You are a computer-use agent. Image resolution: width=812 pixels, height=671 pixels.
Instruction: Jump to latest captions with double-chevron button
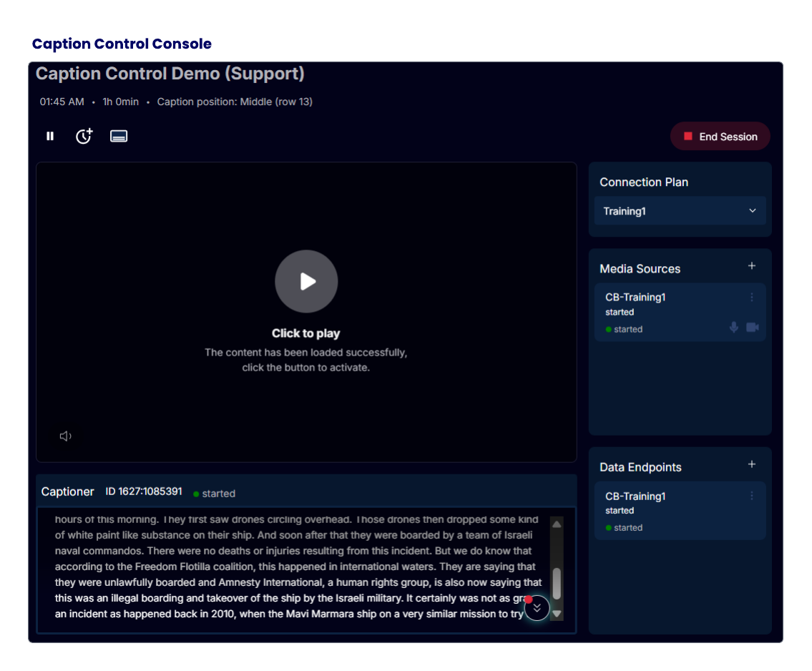tap(537, 608)
